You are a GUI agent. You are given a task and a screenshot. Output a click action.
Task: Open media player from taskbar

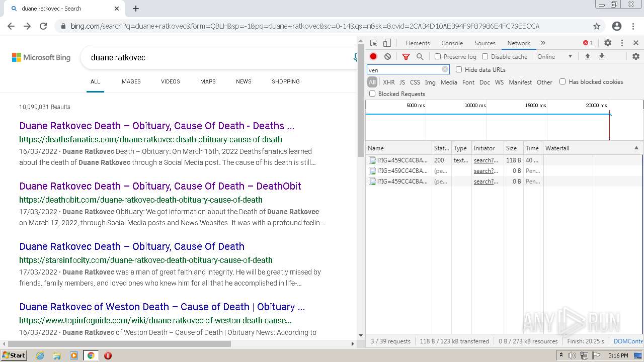point(74,355)
